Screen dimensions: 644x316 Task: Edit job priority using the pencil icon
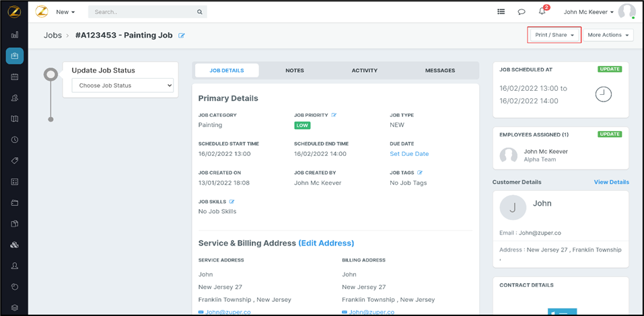[334, 115]
